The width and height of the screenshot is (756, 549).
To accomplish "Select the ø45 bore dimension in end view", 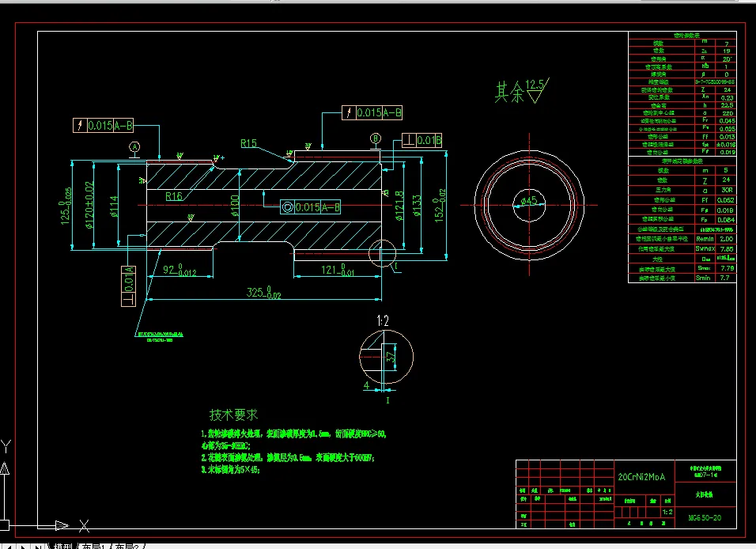I will coord(529,201).
